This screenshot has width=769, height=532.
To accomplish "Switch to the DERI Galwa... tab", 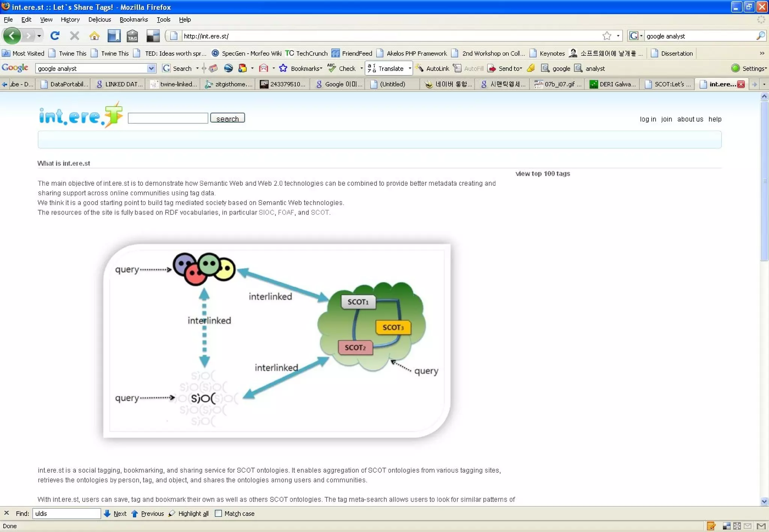I will click(x=613, y=84).
